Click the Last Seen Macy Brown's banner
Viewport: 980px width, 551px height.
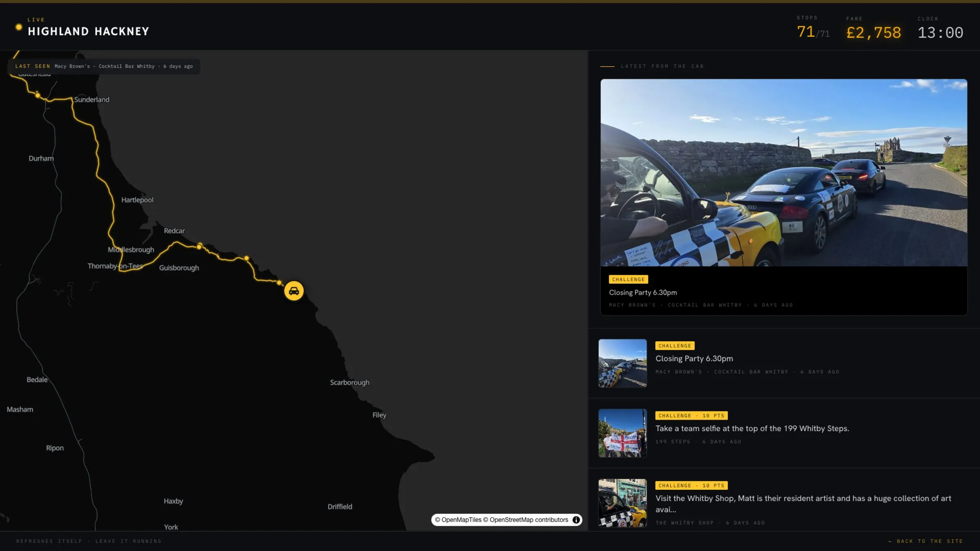coord(104,66)
